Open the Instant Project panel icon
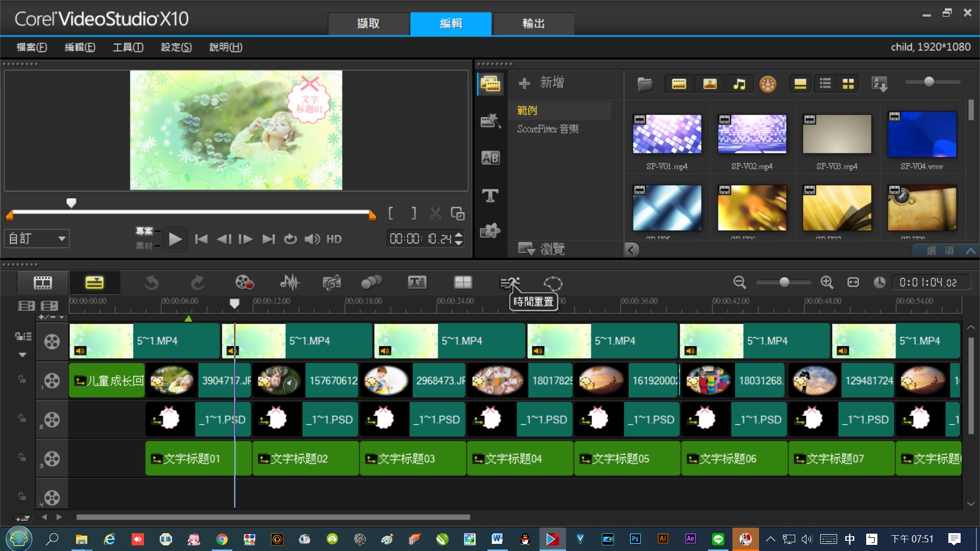Image resolution: width=980 pixels, height=551 pixels. 490,121
